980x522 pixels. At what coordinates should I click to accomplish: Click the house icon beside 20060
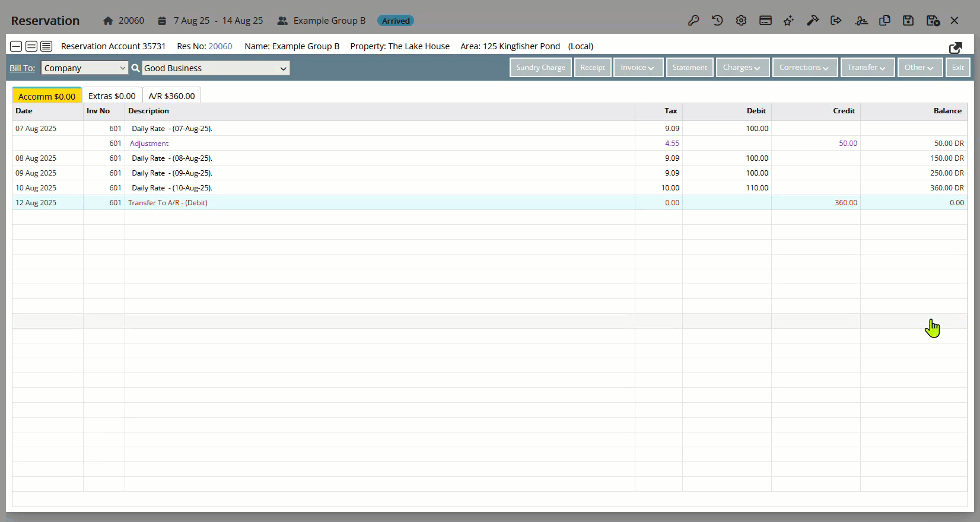pos(108,21)
